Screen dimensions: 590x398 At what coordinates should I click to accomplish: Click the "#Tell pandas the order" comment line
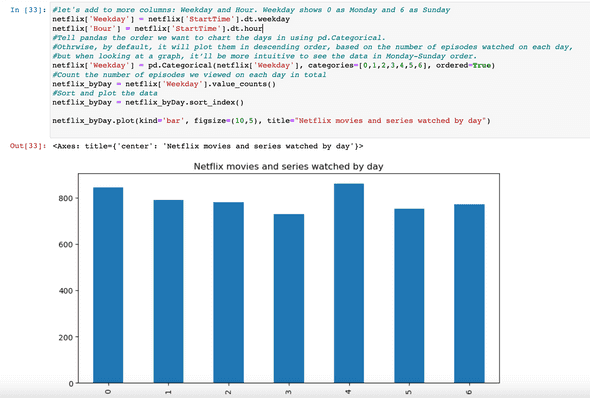click(x=219, y=38)
